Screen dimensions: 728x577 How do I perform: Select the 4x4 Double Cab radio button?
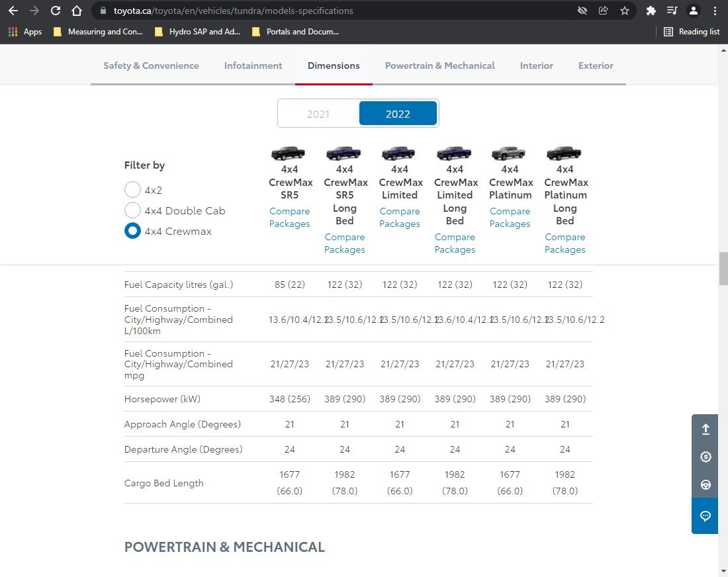point(132,210)
